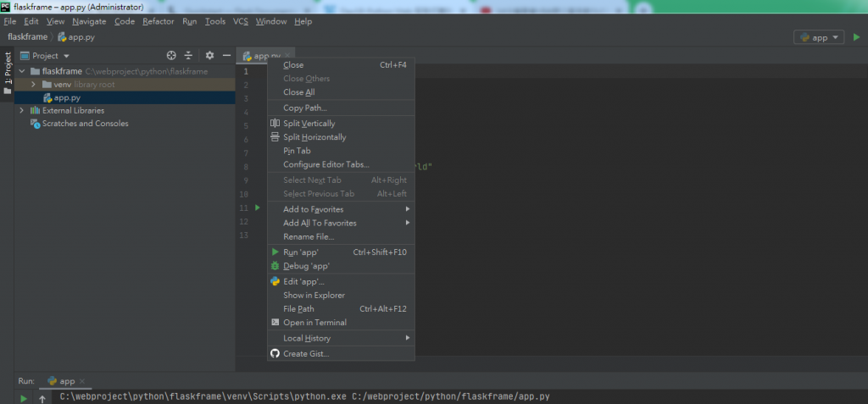Click line number 5 in editor gutter
This screenshot has height=404, width=868.
click(x=245, y=125)
